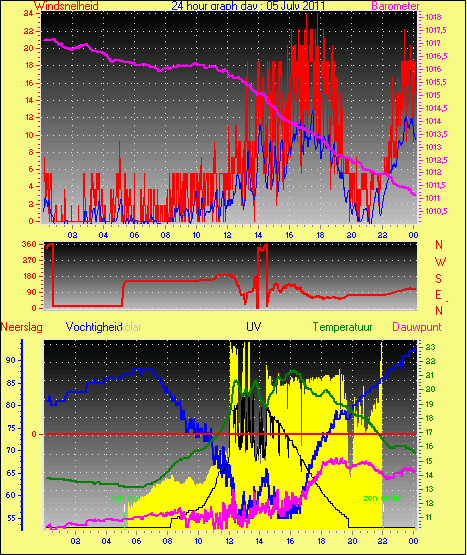
Task: Click the W compass direction letter
Action: [x=440, y=262]
